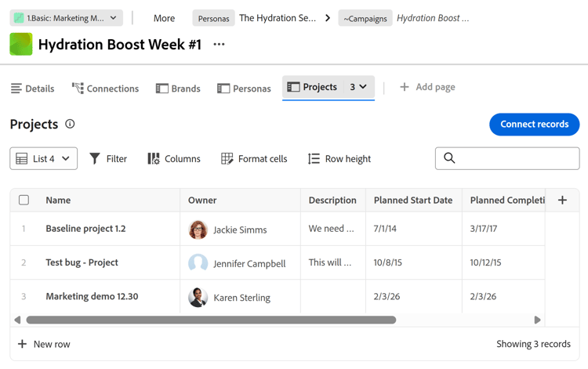
Task: Click row number 1
Action: (x=24, y=229)
